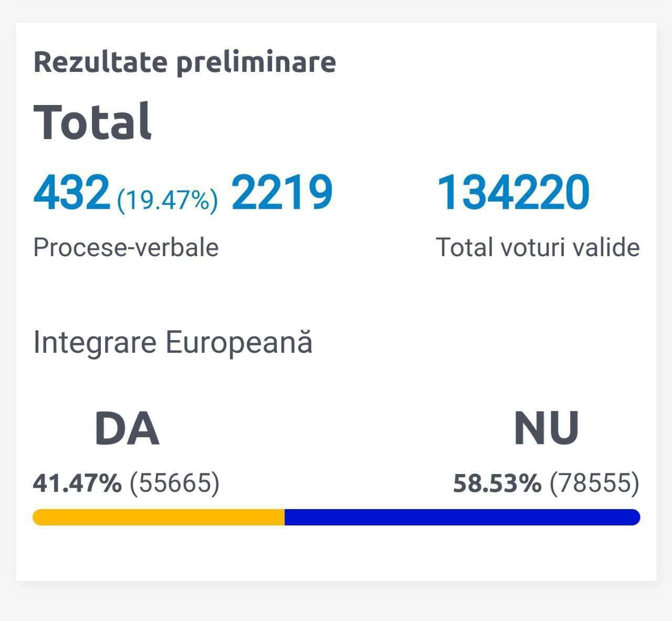Select the 432 processed reports count
This screenshot has width=672, height=621.
pyautogui.click(x=72, y=192)
